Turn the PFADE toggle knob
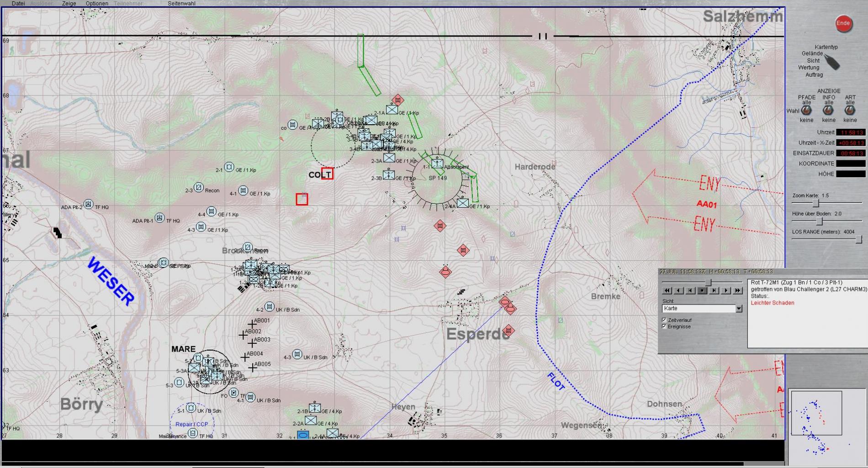868x468 pixels. 806,110
